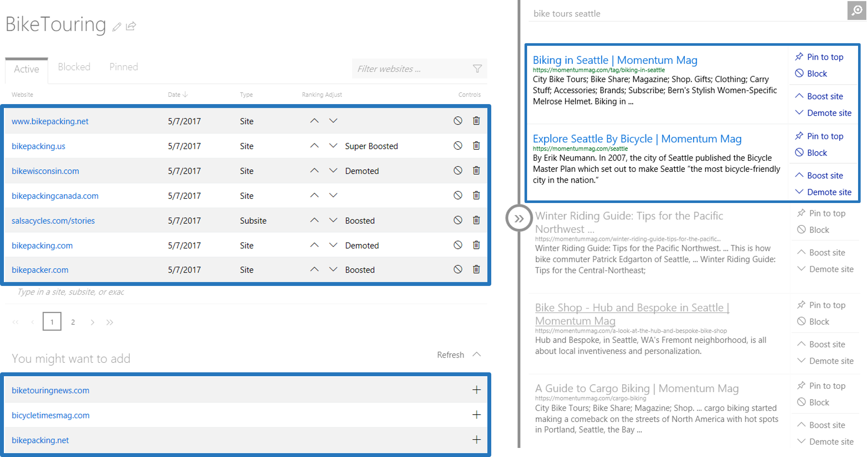Boost bikepacking.us ranking with up arrow

coord(315,146)
